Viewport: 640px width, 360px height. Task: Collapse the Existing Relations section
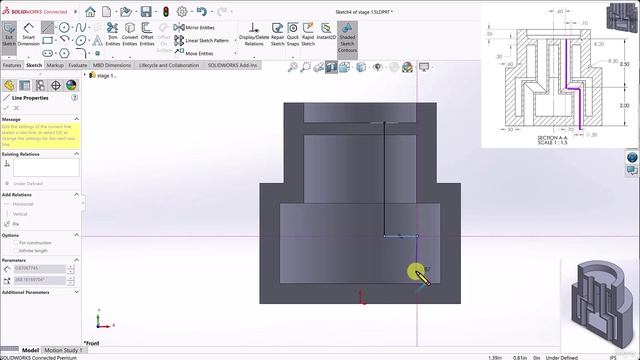tap(76, 154)
